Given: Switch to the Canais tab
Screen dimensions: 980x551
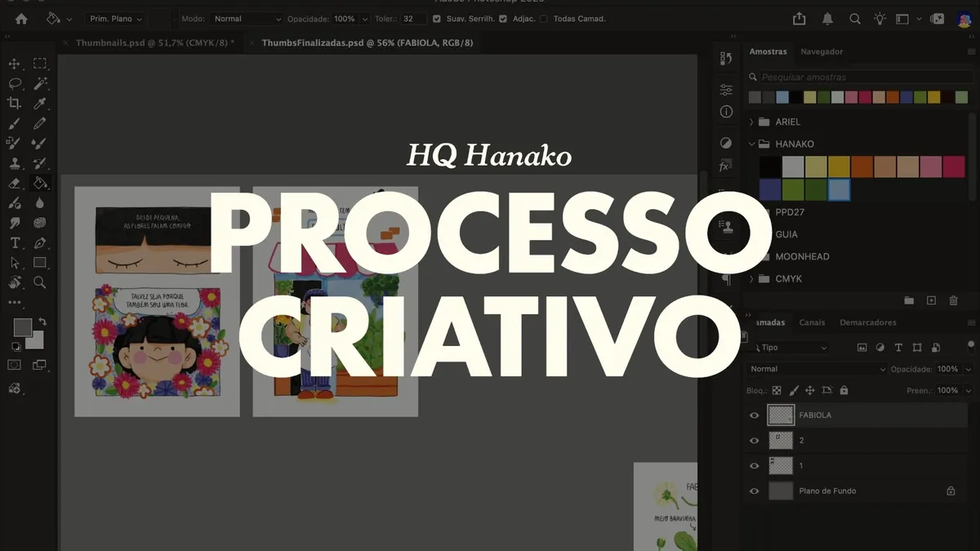Looking at the screenshot, I should point(812,322).
